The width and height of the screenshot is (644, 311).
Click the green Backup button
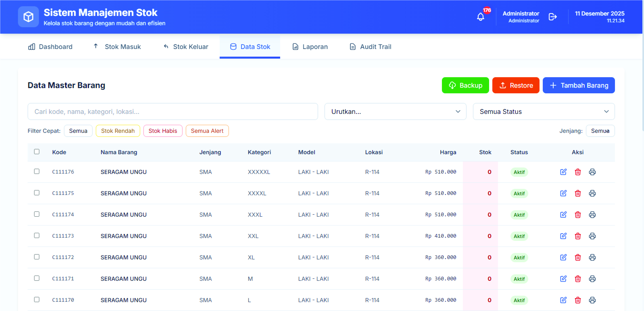click(x=465, y=85)
